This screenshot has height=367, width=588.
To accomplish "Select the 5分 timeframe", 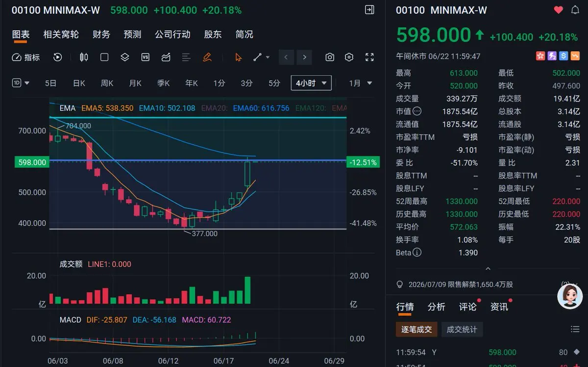I will click(274, 83).
